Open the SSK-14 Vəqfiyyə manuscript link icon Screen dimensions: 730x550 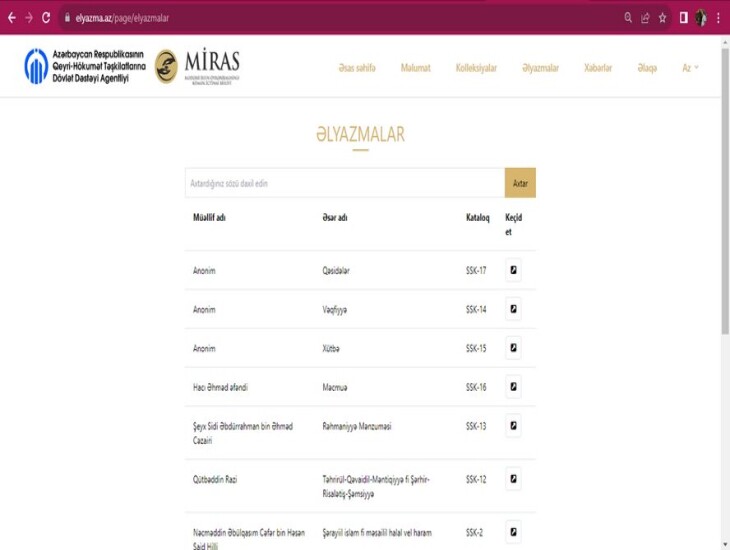[513, 309]
